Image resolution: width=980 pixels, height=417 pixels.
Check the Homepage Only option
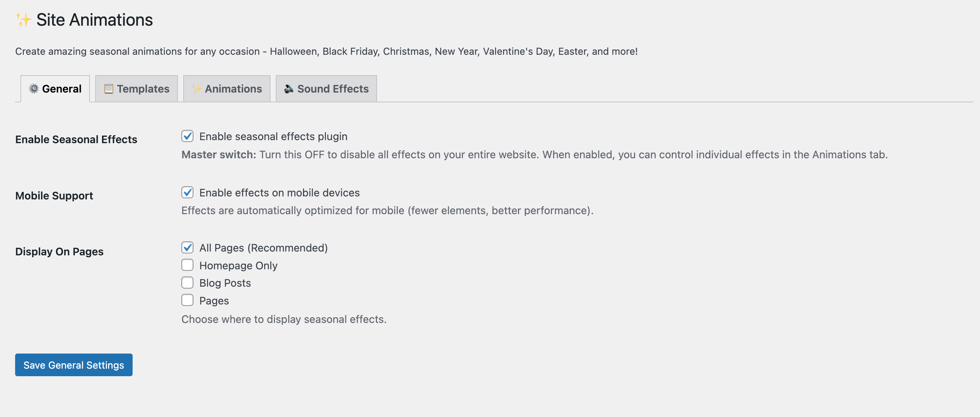pyautogui.click(x=187, y=265)
